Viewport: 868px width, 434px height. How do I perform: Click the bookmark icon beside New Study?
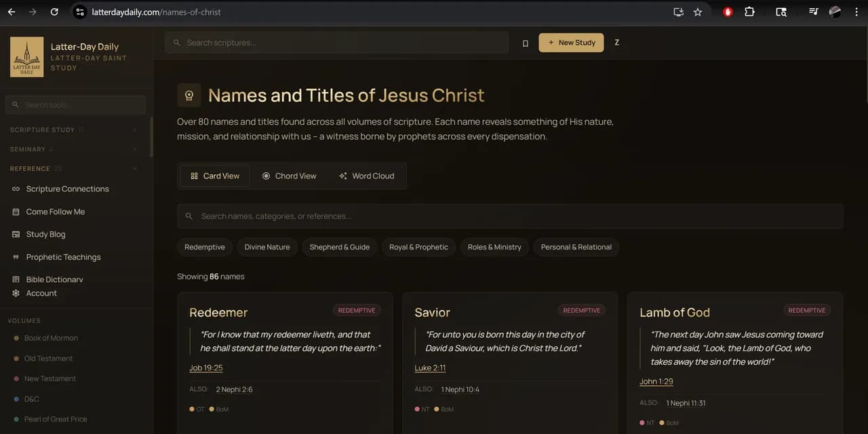(x=526, y=43)
